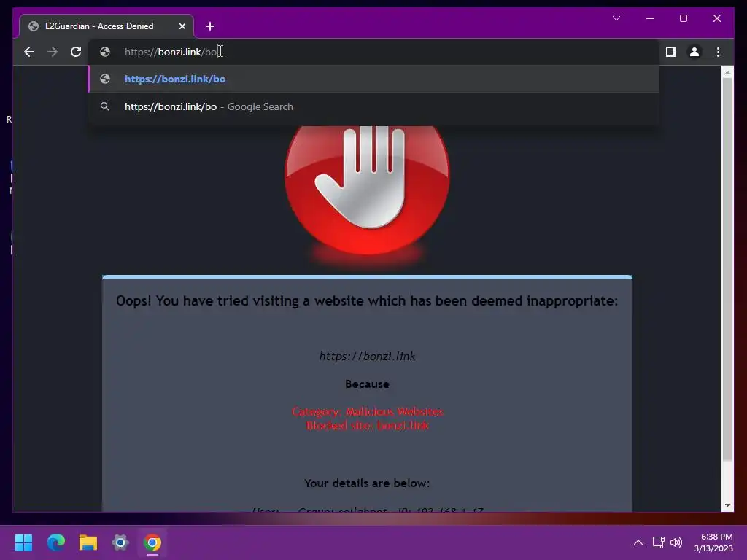Click the scrollbar up arrow
The height and width of the screenshot is (560, 747).
coord(727,72)
